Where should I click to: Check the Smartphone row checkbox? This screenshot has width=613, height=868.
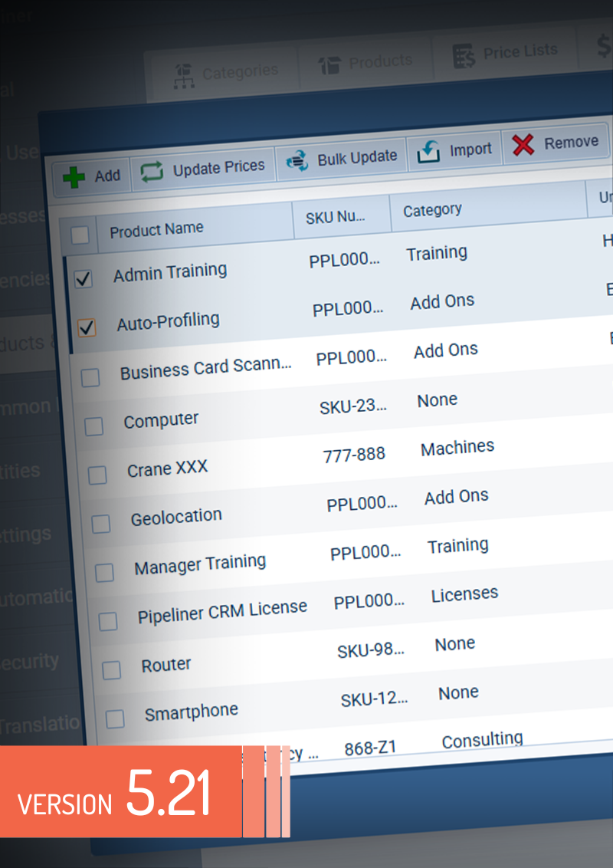[x=115, y=718]
